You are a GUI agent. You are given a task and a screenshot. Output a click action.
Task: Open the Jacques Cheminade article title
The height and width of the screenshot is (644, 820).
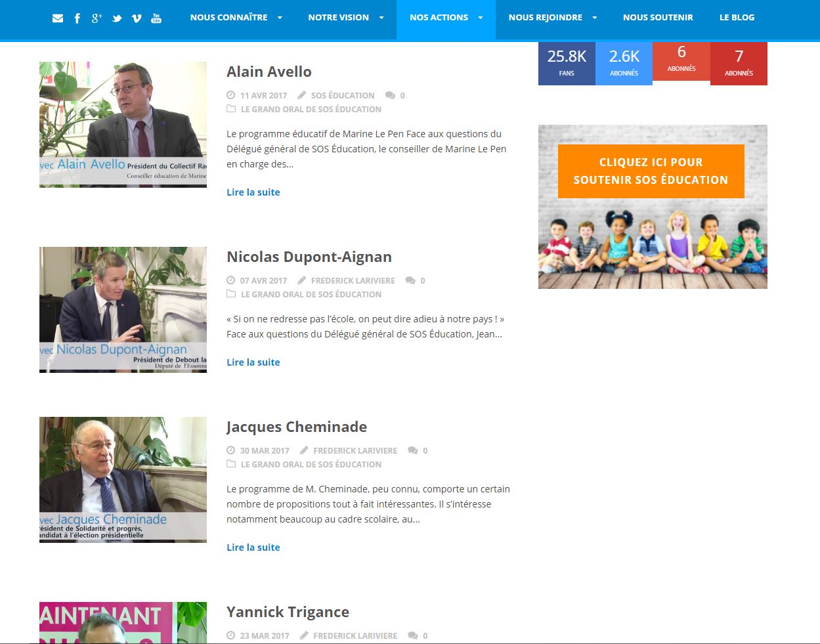point(297,427)
